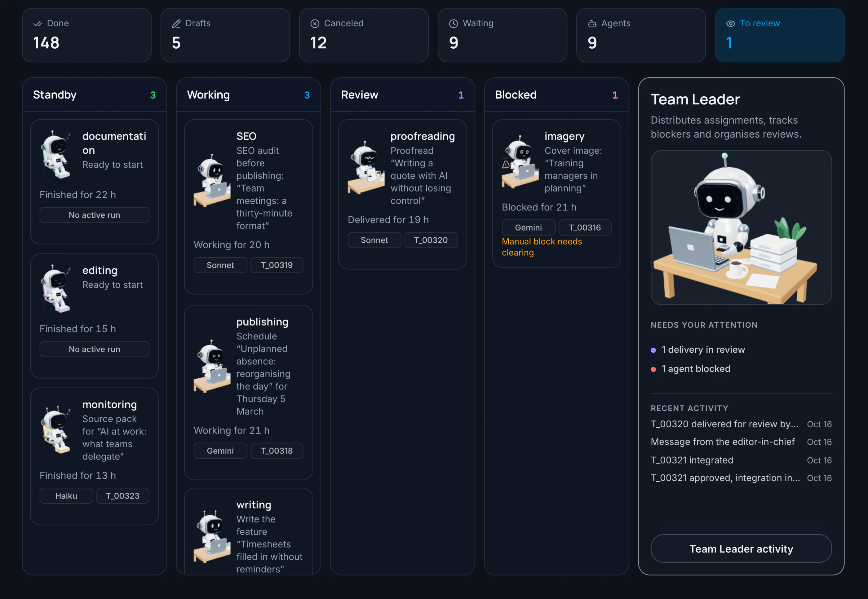Click the Done checkmark icon
This screenshot has height=599, width=868.
pos(38,24)
